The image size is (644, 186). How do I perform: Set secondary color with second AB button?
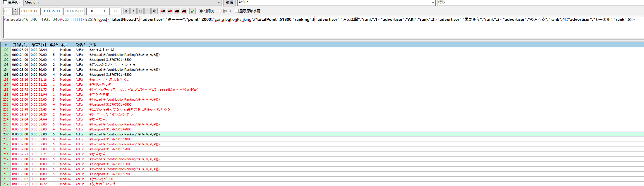(x=170, y=11)
